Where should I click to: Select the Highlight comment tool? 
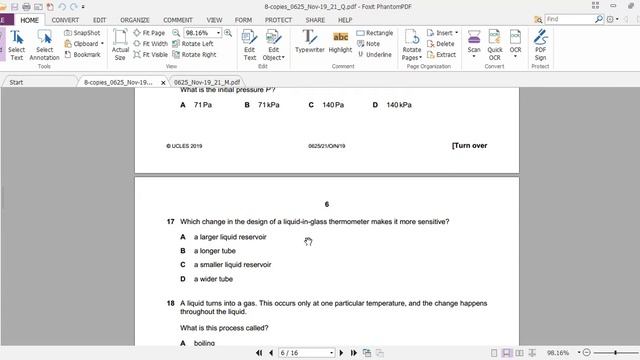[x=340, y=42]
